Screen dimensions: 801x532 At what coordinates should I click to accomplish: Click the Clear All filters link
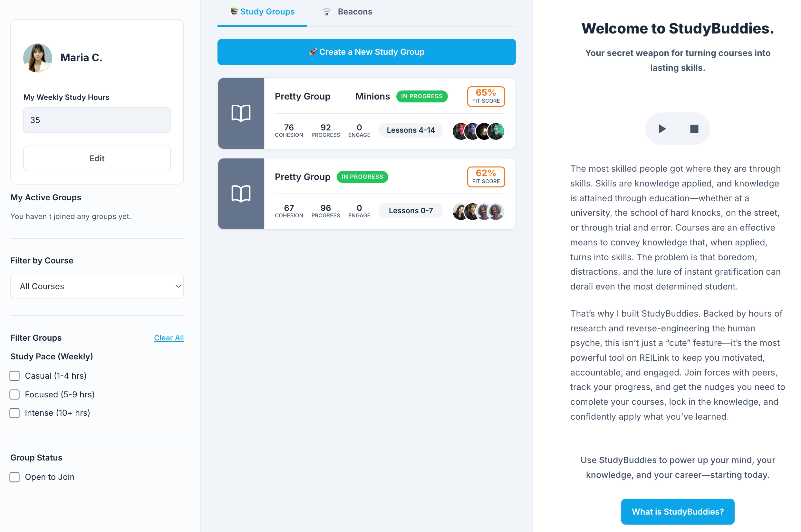169,338
